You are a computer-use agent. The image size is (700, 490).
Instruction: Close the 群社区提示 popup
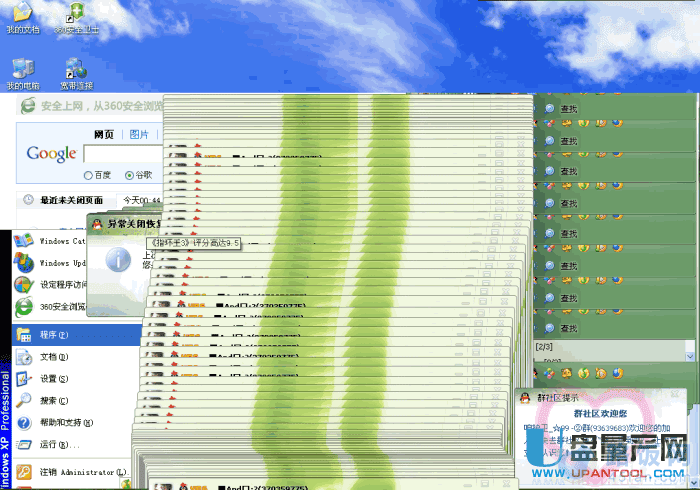[x=675, y=394]
